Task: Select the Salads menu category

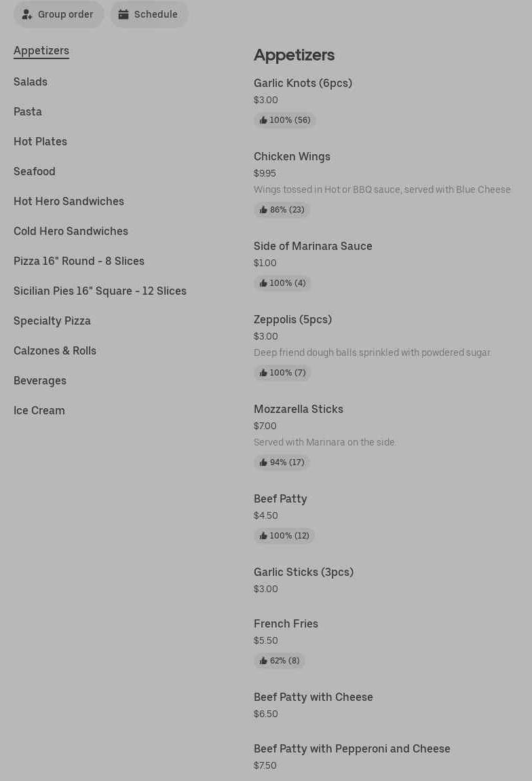Action: point(31,81)
